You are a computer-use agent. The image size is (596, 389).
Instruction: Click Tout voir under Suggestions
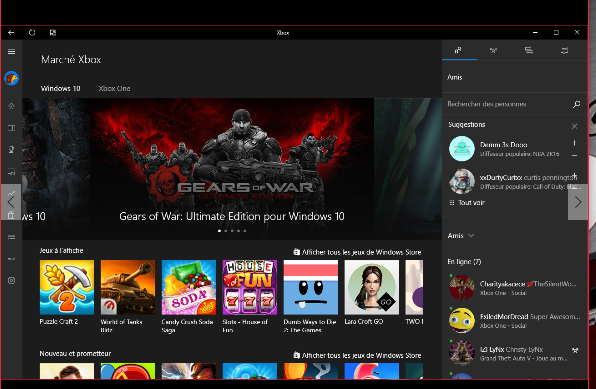[x=467, y=203]
